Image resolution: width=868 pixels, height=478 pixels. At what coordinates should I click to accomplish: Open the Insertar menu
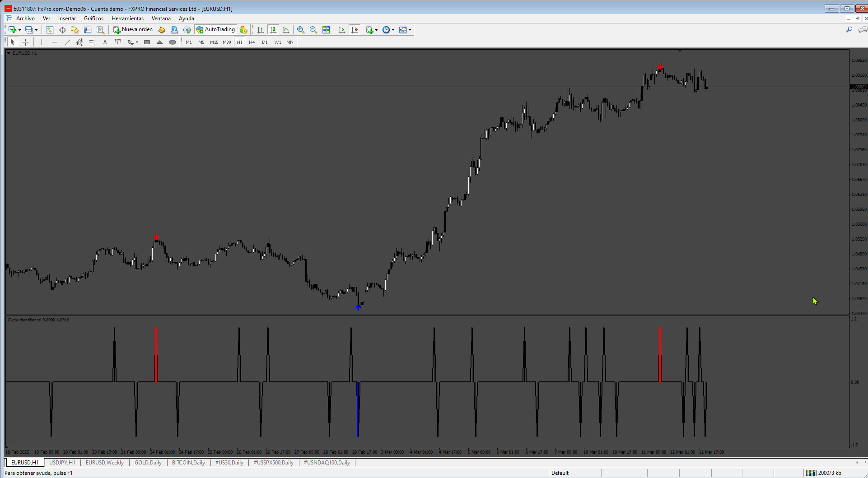67,19
